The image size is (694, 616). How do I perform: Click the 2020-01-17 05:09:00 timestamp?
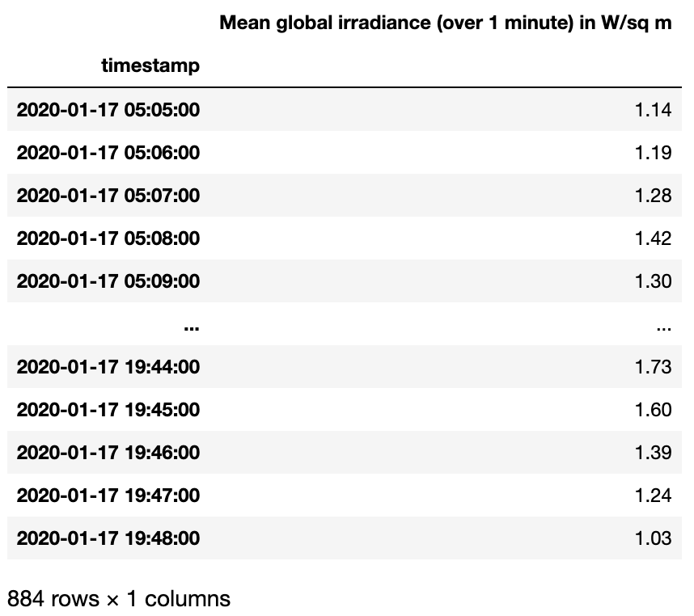tap(108, 281)
